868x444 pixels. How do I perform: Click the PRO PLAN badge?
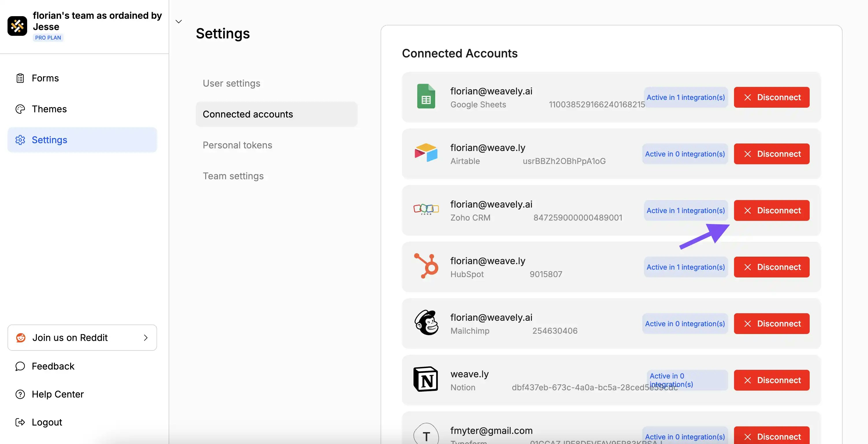(x=48, y=38)
